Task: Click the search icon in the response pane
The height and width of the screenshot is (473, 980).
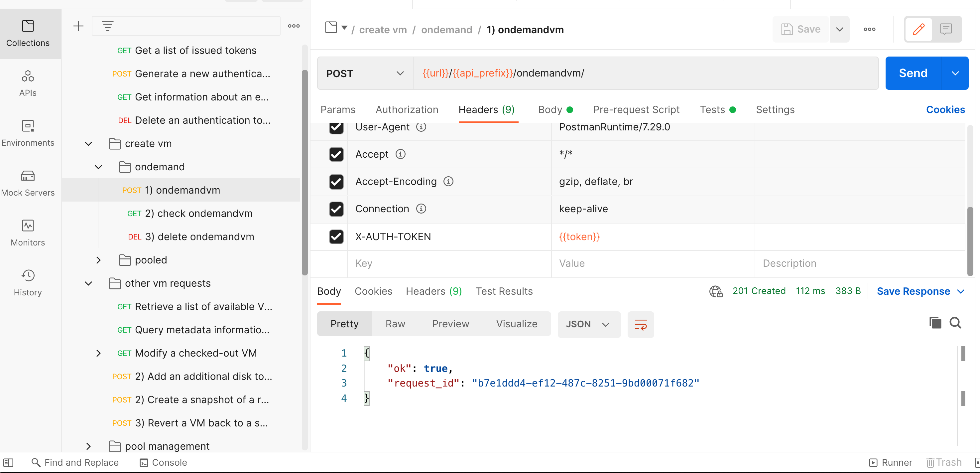Action: tap(955, 323)
